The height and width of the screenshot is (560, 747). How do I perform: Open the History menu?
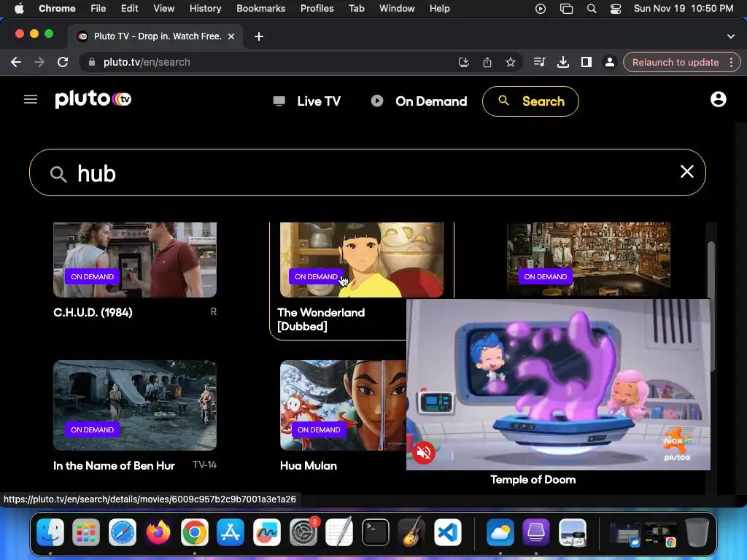pyautogui.click(x=205, y=8)
